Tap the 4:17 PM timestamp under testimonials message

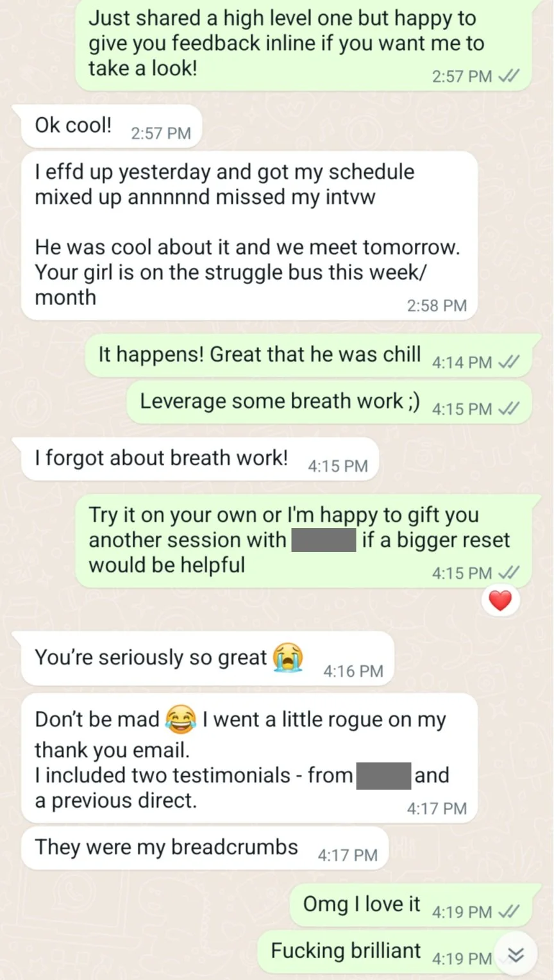(x=437, y=809)
